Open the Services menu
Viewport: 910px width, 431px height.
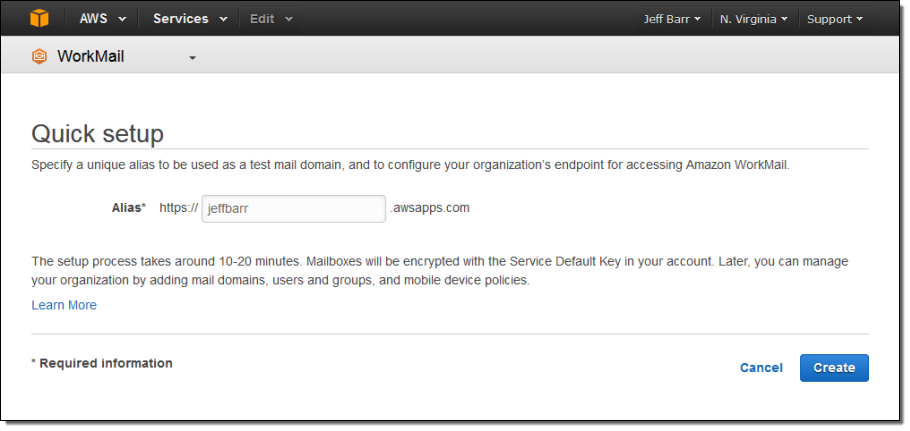tap(190, 19)
